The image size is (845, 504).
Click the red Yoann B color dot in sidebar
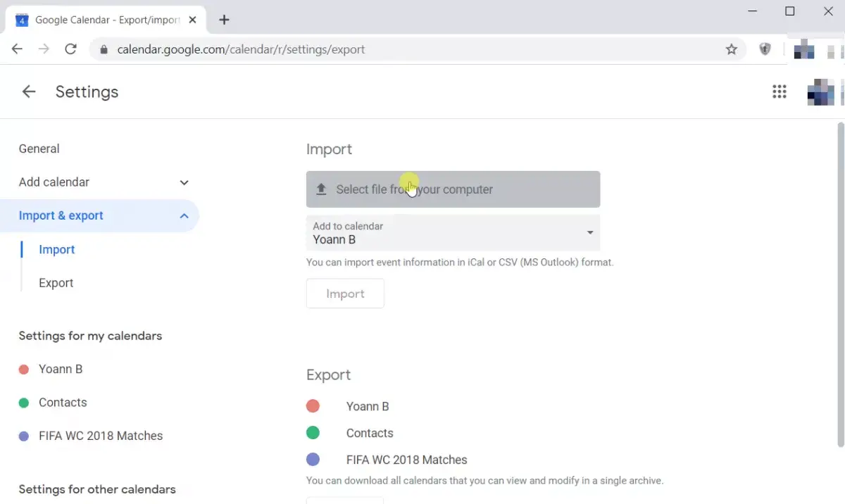[x=24, y=369]
